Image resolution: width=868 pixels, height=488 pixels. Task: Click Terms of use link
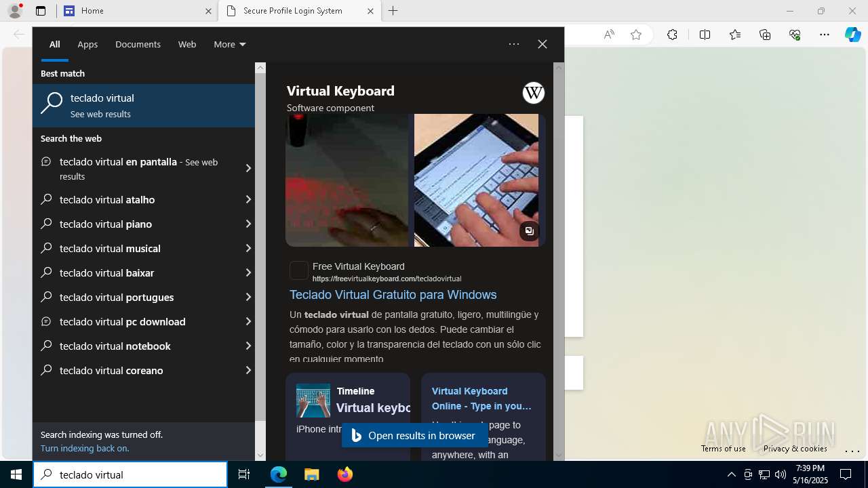(724, 448)
